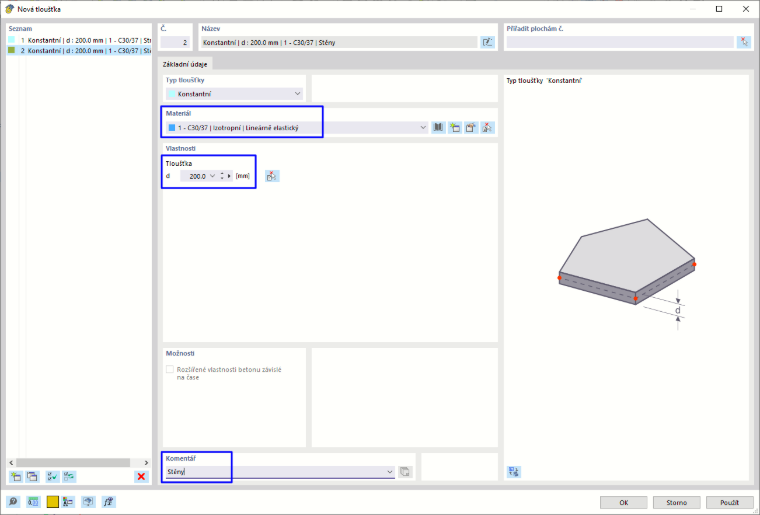
Task: Click the invert selection icon under Seznam
Action: [x=69, y=477]
